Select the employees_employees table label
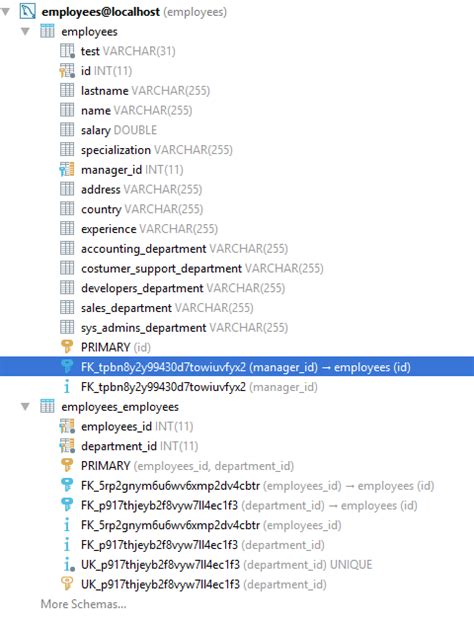 (x=120, y=407)
